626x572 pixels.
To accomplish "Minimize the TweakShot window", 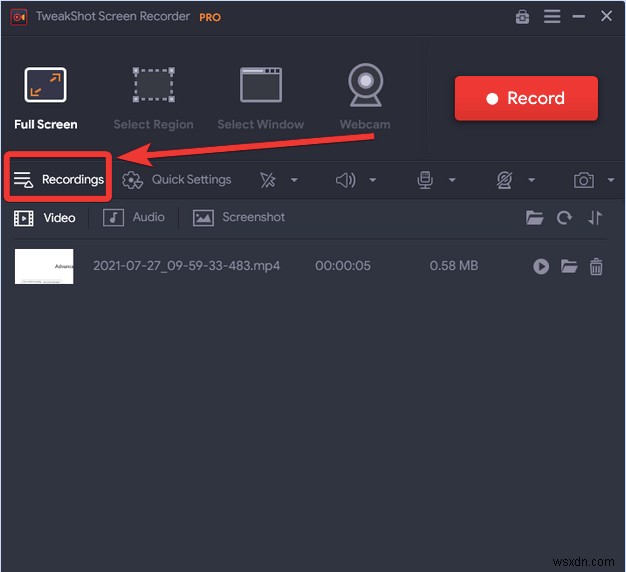I will click(578, 17).
